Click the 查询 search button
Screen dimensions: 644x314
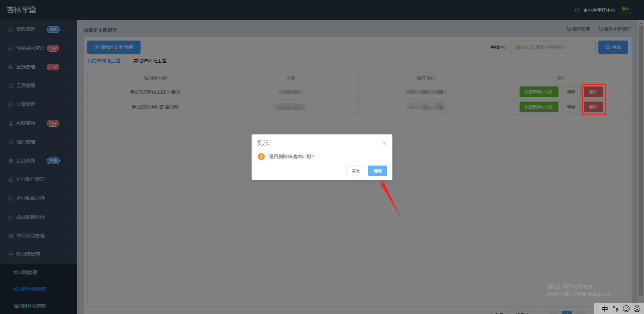[x=613, y=47]
